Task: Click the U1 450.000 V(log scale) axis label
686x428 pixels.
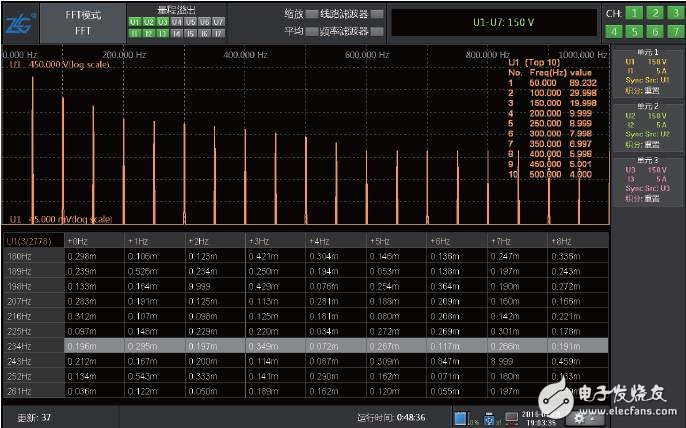Action: click(x=60, y=65)
